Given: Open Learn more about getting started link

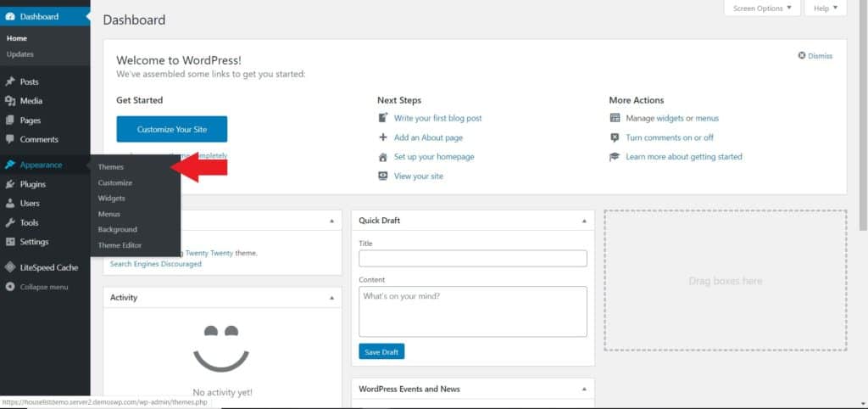Looking at the screenshot, I should (x=684, y=157).
